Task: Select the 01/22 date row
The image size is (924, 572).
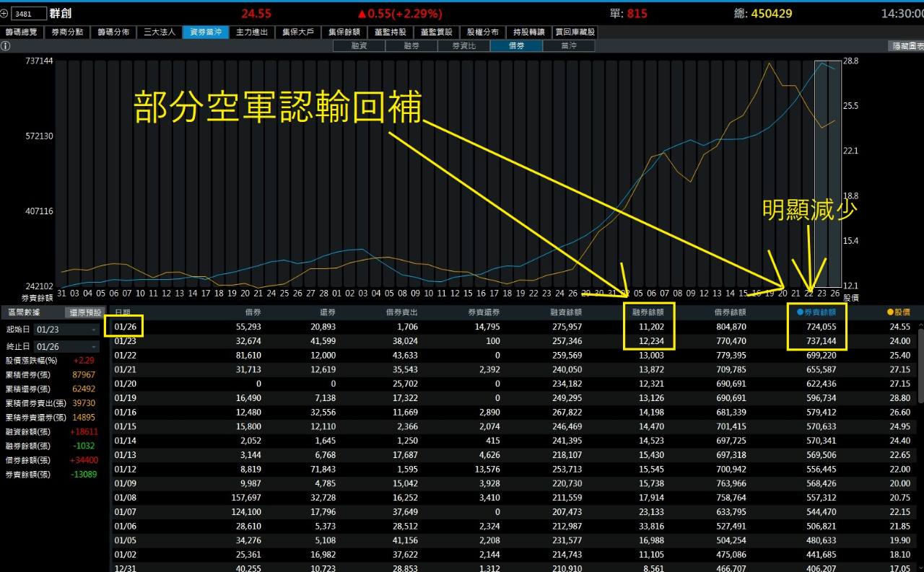Action: (x=513, y=356)
